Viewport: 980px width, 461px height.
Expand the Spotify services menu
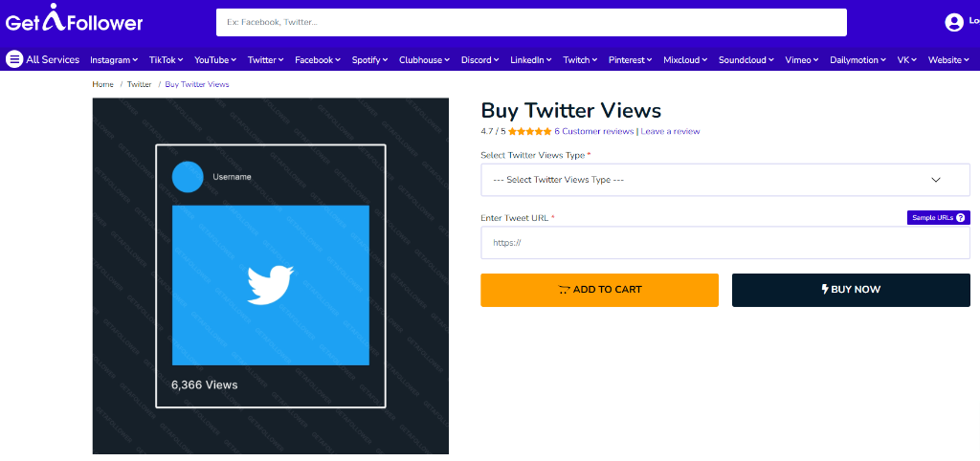tap(369, 60)
